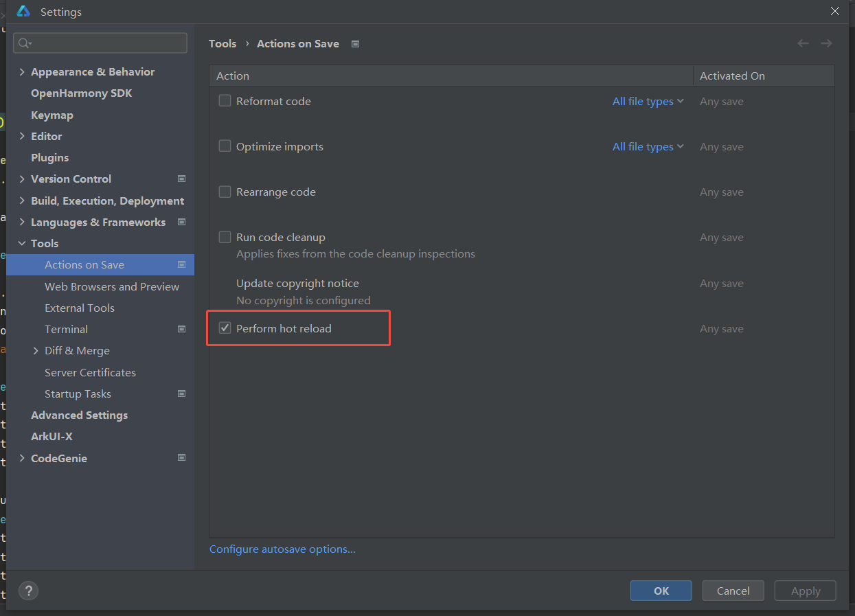Open the Advanced Settings page
This screenshot has width=855, height=616.
79,415
